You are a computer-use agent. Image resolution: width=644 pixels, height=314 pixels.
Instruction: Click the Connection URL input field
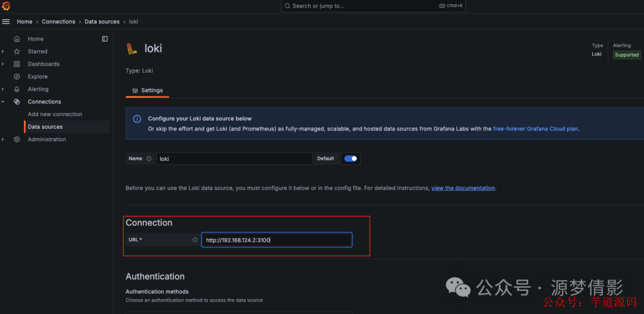pyautogui.click(x=277, y=240)
